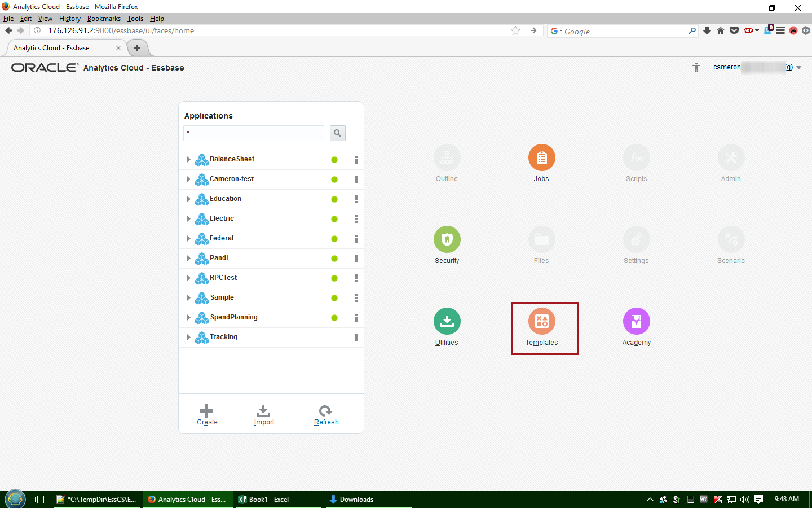Viewport: 812px width, 508px height.
Task: Open the Utilities download icon
Action: 447,321
